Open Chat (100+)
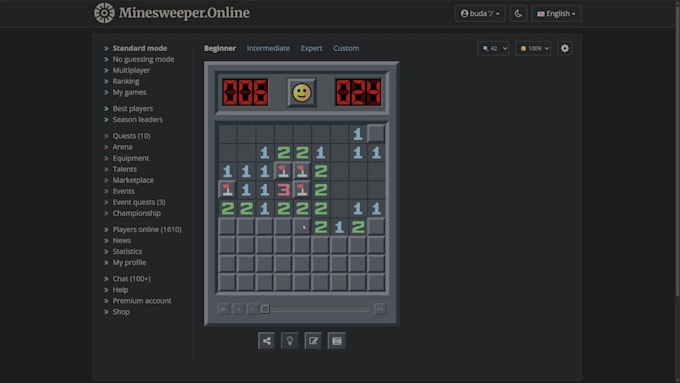Image resolution: width=680 pixels, height=383 pixels. click(131, 278)
